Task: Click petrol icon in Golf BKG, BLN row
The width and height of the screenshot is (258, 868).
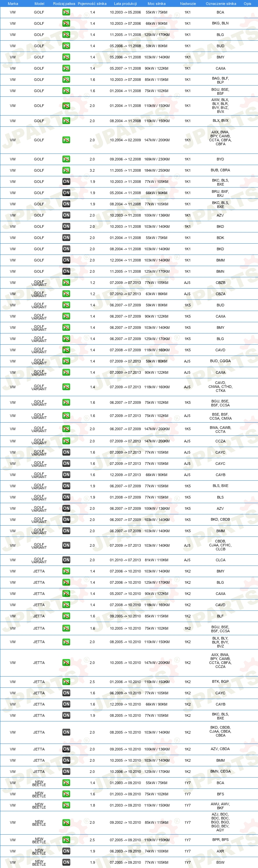Action: click(66, 23)
